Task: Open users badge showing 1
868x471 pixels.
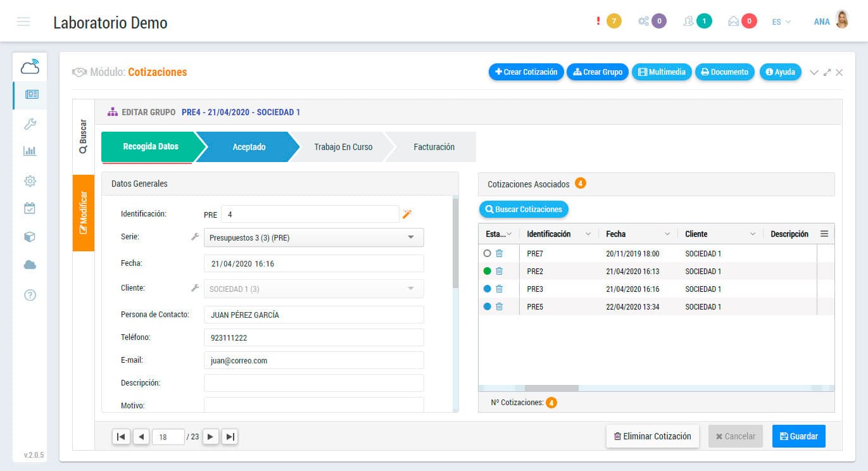Action: click(x=704, y=22)
